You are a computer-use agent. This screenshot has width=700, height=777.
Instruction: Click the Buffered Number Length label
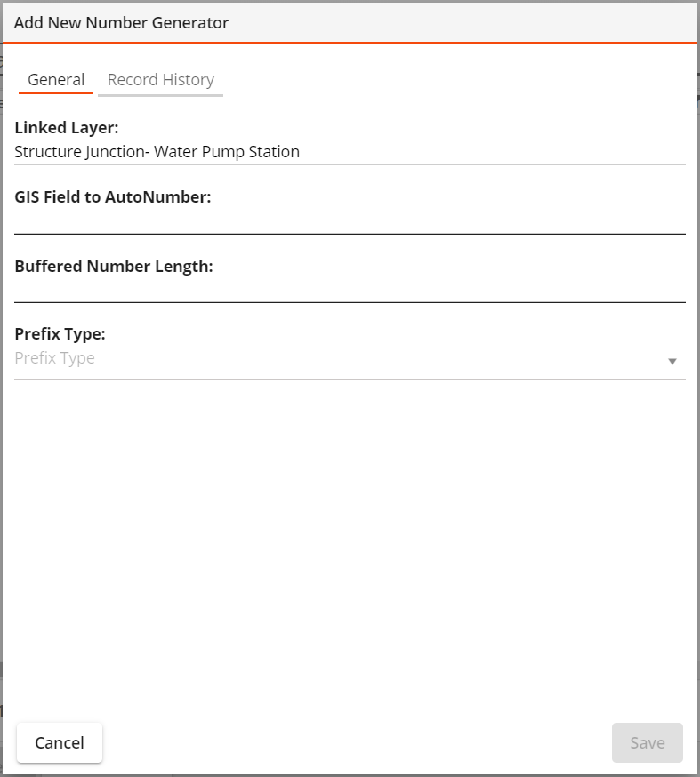[114, 267]
